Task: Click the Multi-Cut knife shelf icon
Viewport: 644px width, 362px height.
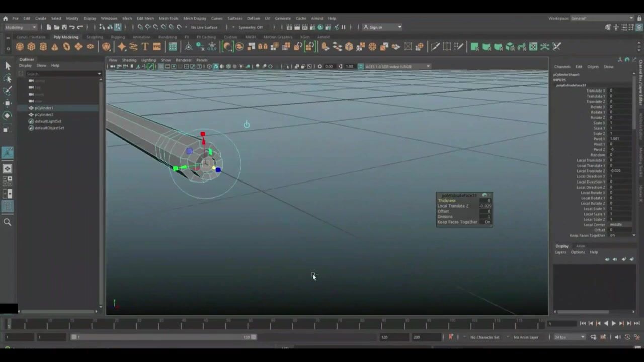Action: pyautogui.click(x=435, y=47)
